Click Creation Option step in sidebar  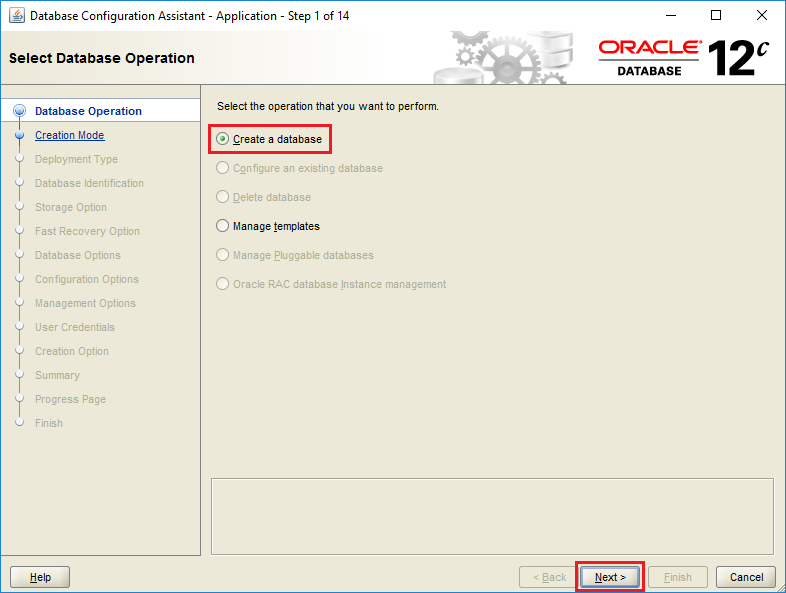point(72,351)
